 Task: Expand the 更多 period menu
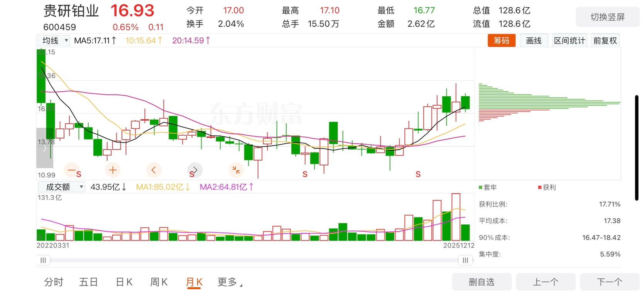[x=230, y=282]
